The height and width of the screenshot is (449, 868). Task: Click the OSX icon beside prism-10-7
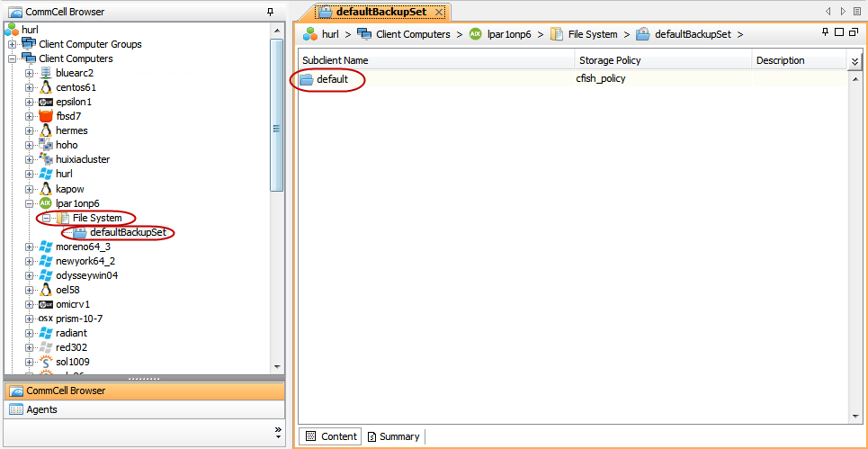46,319
